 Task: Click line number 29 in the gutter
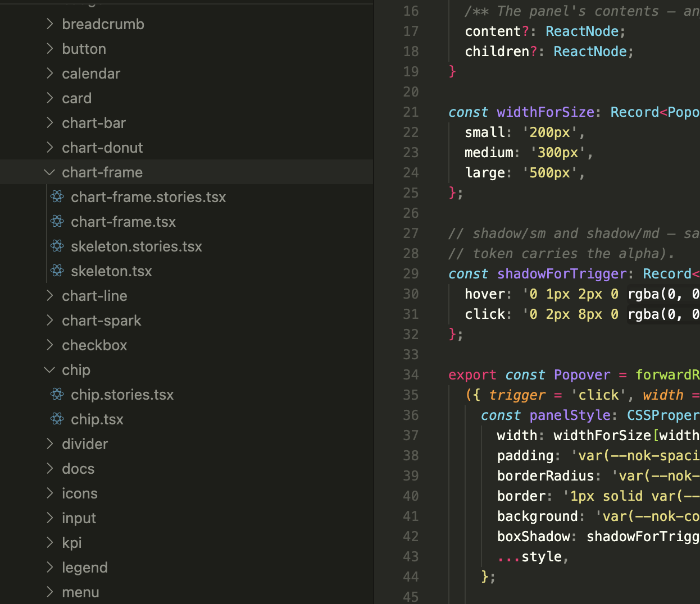tap(411, 274)
